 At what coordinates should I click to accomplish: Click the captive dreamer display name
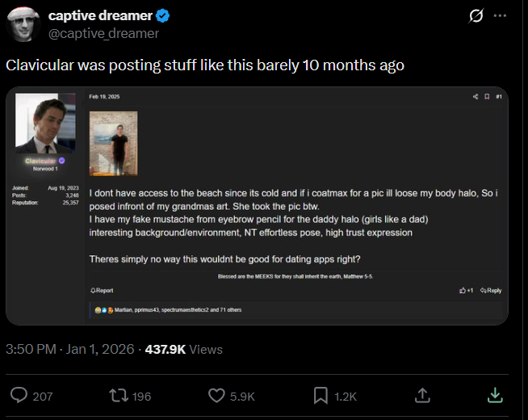coord(100,16)
